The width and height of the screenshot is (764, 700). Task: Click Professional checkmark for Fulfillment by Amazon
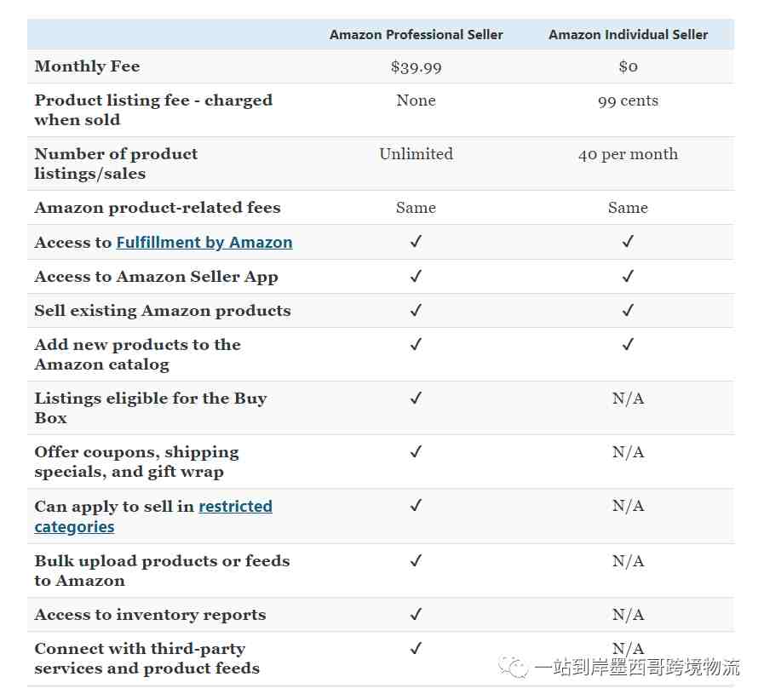(416, 242)
